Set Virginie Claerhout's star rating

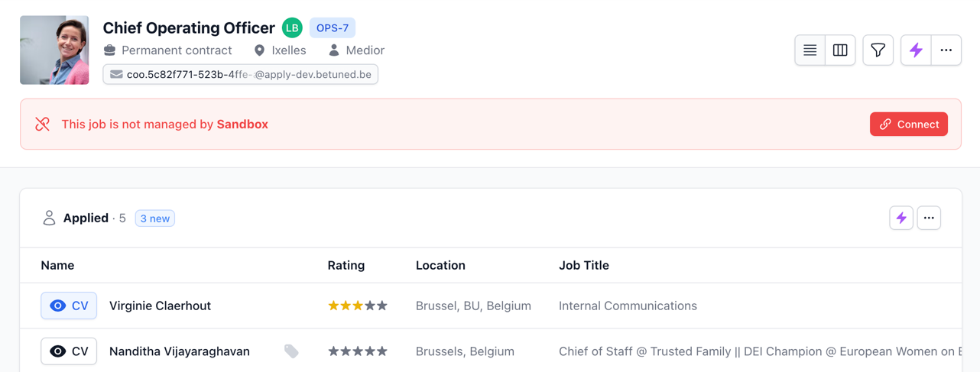click(x=358, y=306)
